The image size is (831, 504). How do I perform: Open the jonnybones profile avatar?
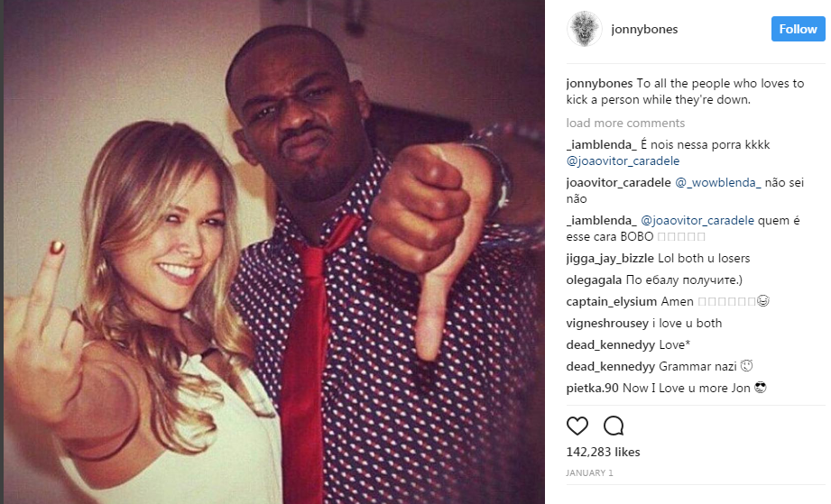(x=584, y=29)
